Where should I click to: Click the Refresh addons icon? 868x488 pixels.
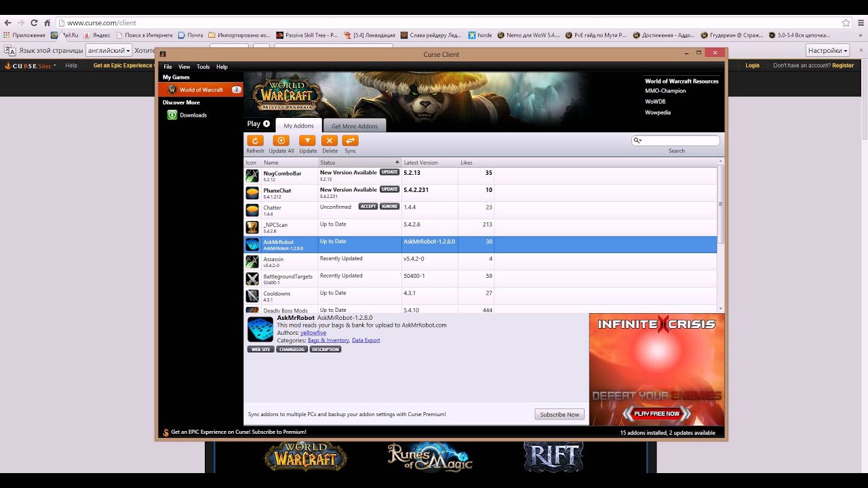tap(254, 140)
